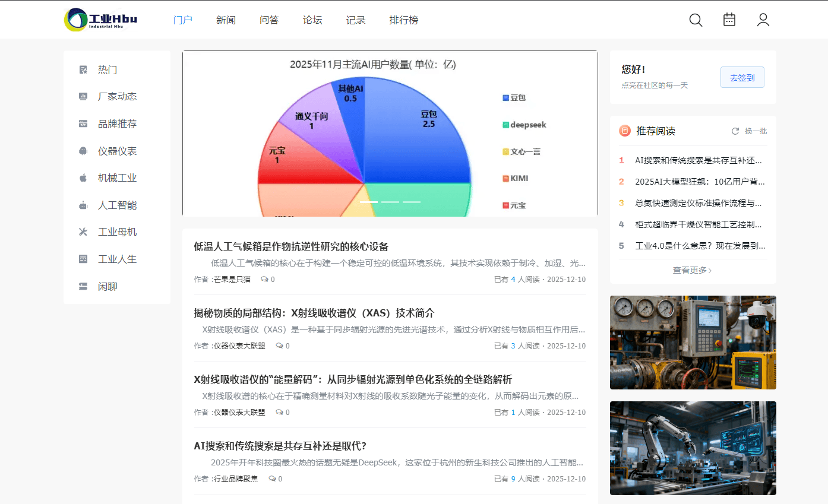The height and width of the screenshot is (504, 828).
Task: Click the 工业母机 tools icon
Action: coord(83,232)
